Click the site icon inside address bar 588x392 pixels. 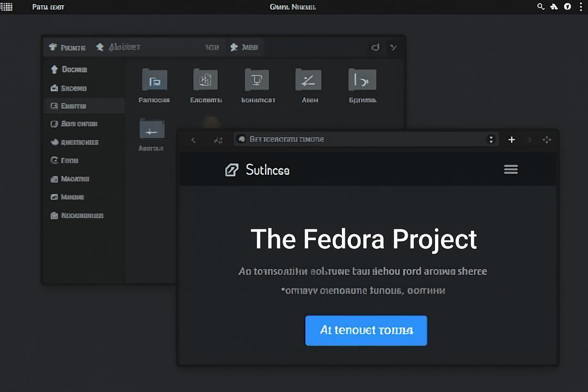click(x=242, y=139)
